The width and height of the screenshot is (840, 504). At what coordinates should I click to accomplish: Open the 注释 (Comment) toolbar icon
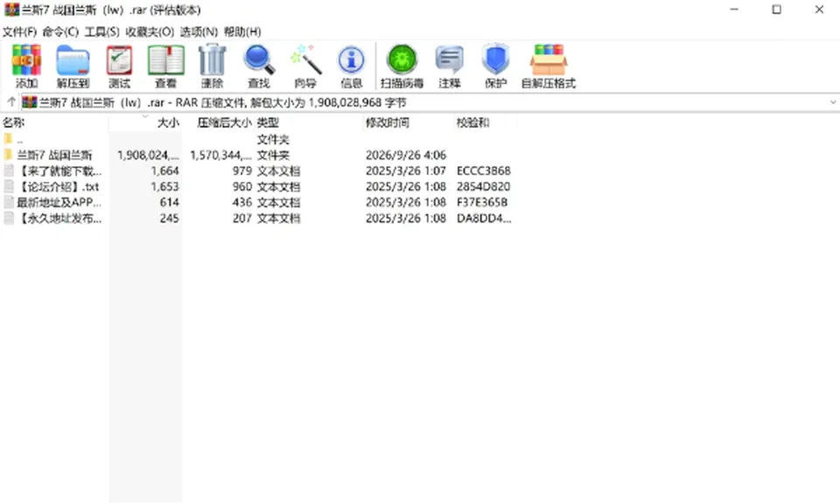click(449, 66)
